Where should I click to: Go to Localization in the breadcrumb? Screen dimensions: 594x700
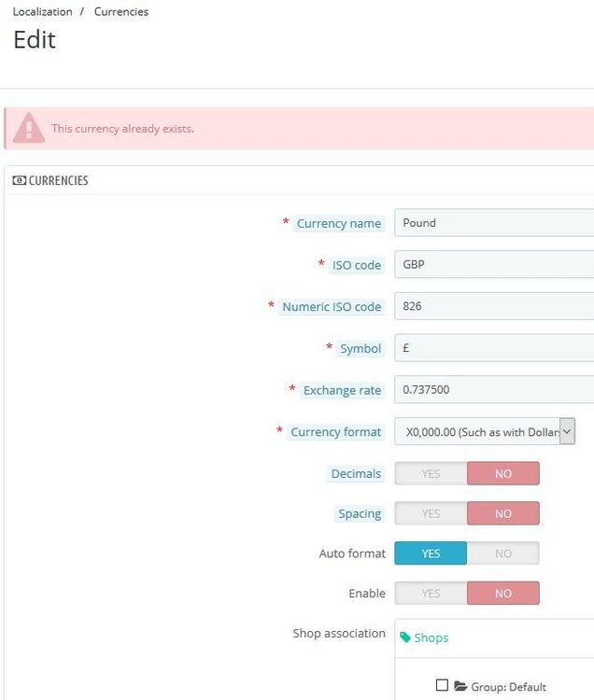point(42,12)
